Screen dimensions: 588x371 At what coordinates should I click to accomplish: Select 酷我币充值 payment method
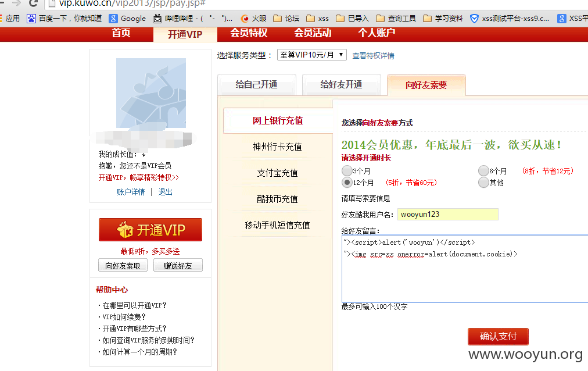278,199
